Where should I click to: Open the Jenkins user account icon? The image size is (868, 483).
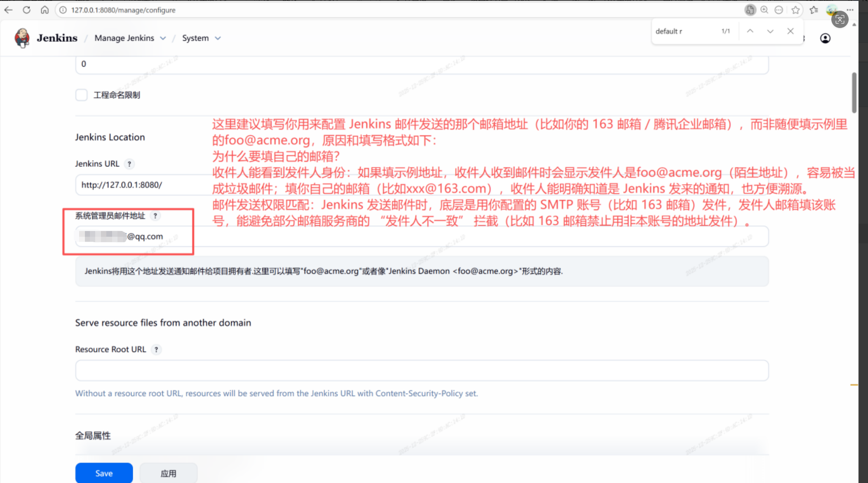pos(825,38)
